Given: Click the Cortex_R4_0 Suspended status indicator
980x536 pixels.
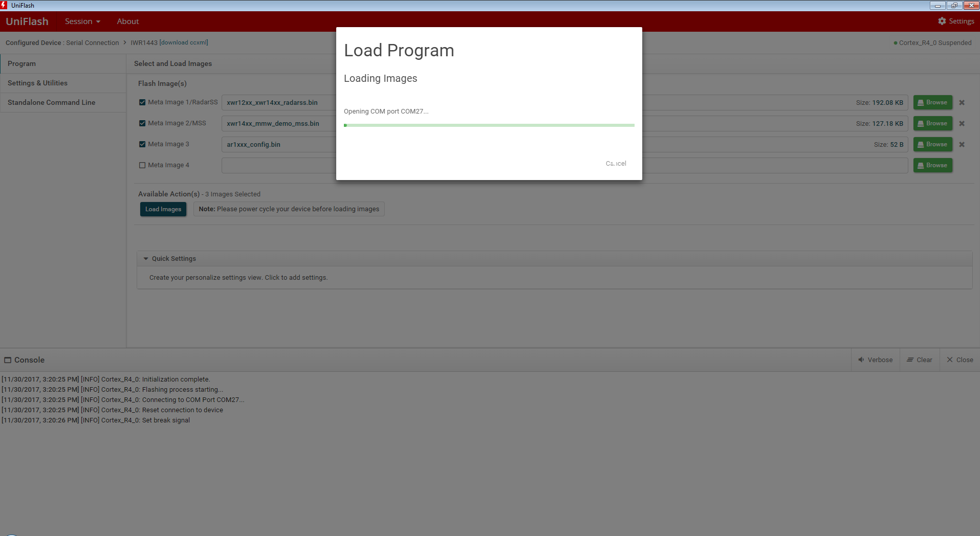Looking at the screenshot, I should click(x=932, y=42).
